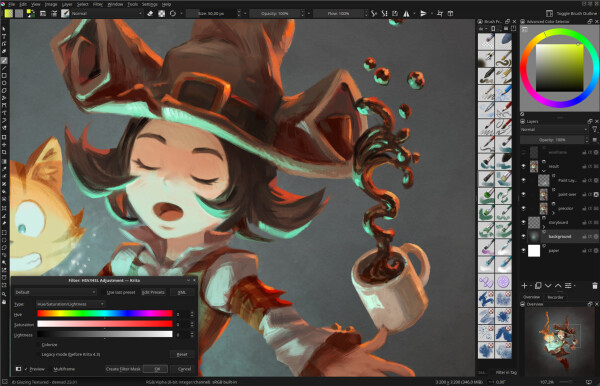The image size is (600, 386).
Task: Click the Saturation value field in the filter dialog
Action: point(185,325)
